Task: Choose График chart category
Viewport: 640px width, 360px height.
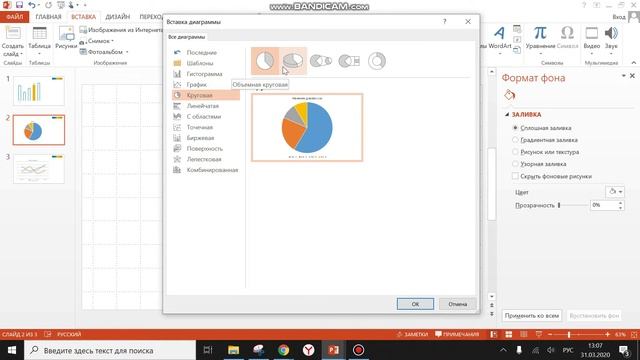Action: coord(197,84)
